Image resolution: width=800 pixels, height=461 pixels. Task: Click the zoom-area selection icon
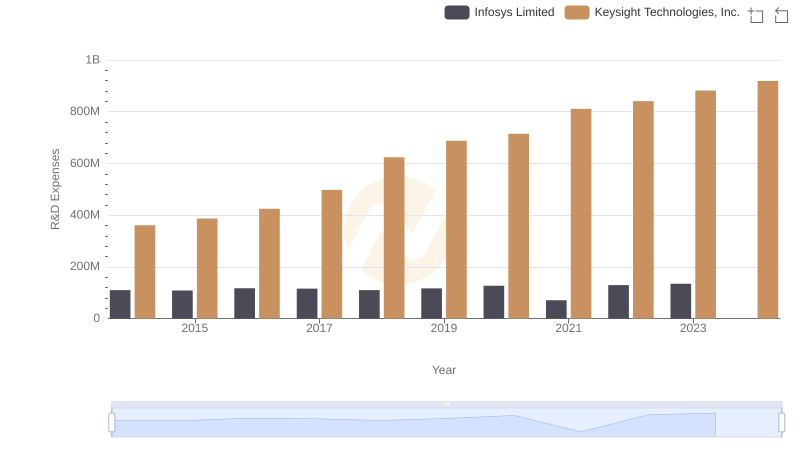point(756,15)
